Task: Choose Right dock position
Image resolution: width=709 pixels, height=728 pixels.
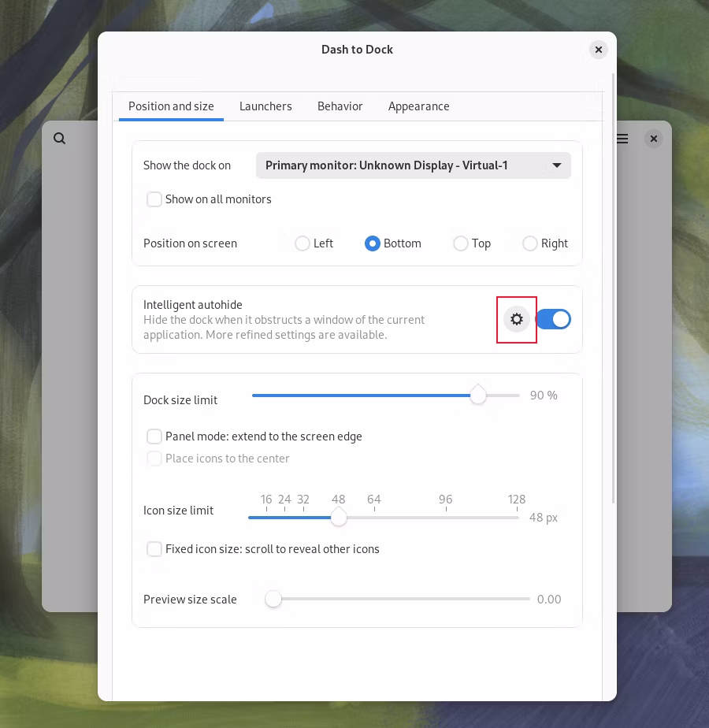Action: click(530, 243)
